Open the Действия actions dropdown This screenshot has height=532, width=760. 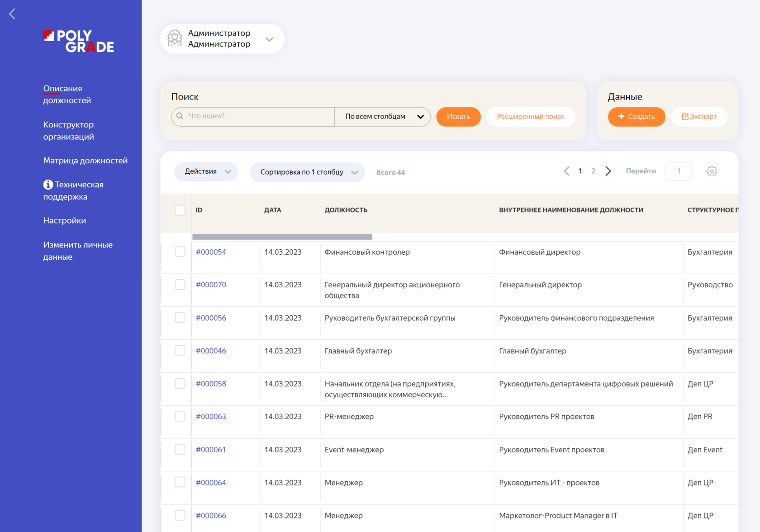pyautogui.click(x=206, y=171)
